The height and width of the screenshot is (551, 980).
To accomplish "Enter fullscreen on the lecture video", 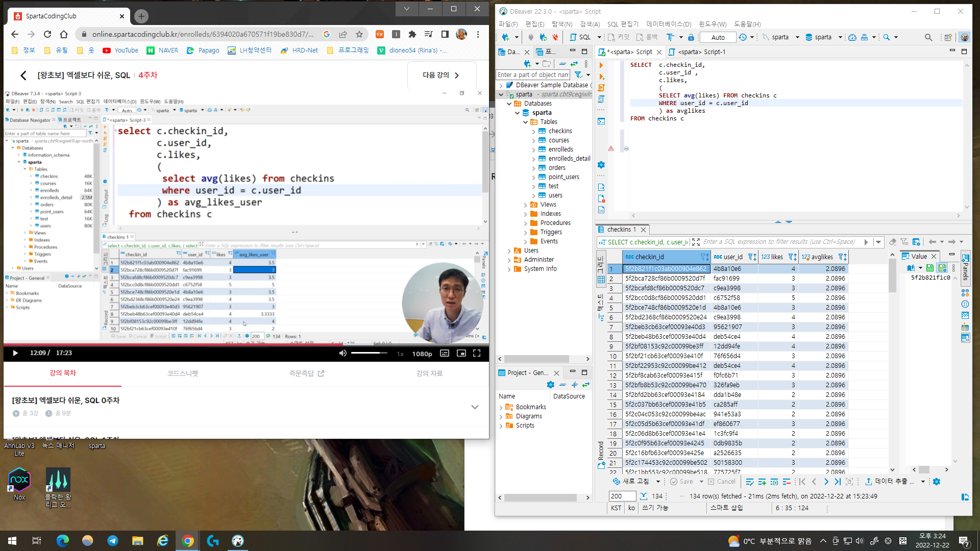I will (477, 353).
